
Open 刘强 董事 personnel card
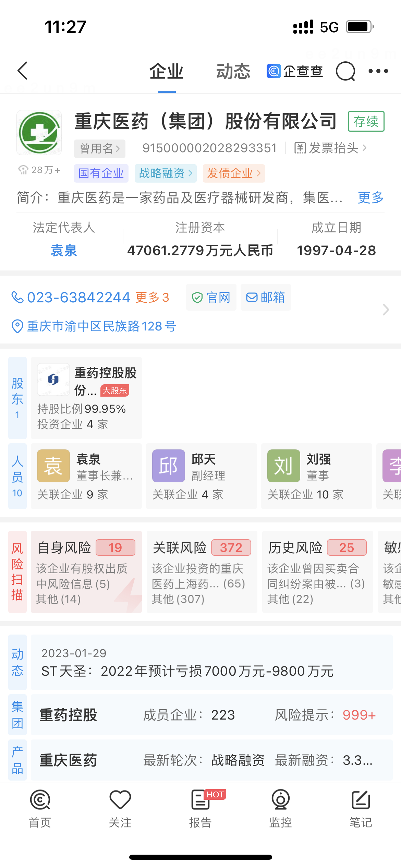[x=317, y=476]
